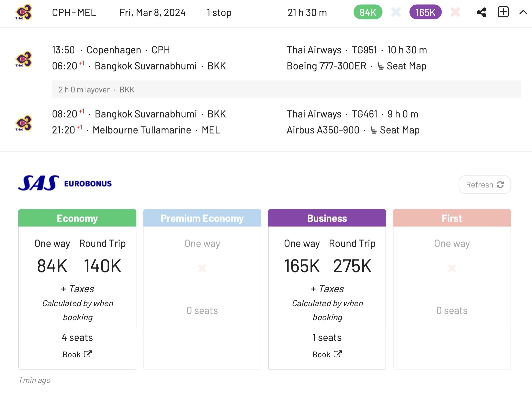Click the TG461 flight number
This screenshot has width=532, height=393.
(x=365, y=114)
